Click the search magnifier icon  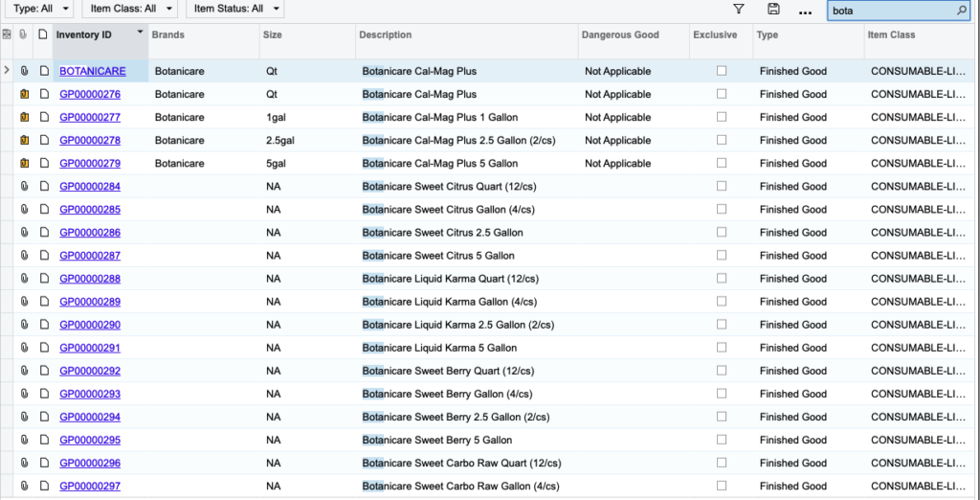click(x=962, y=10)
